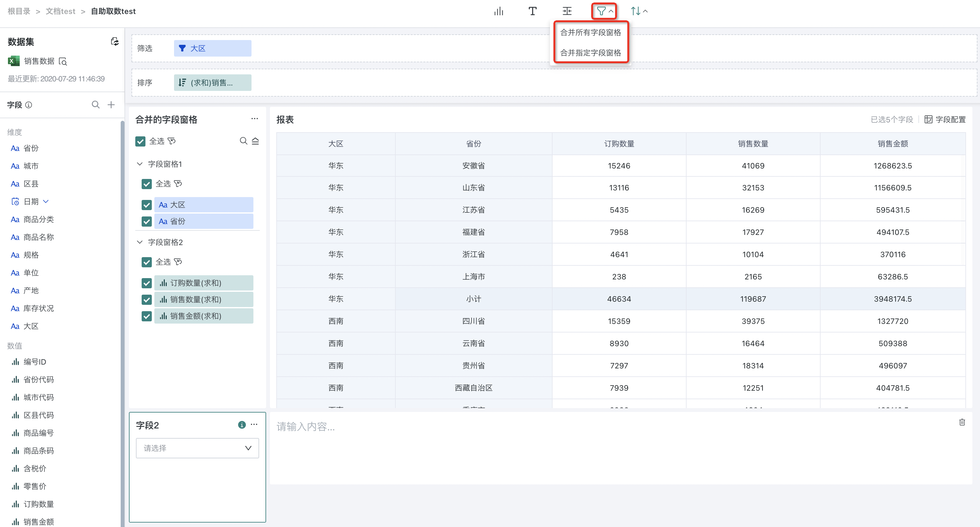Screen dimensions: 980x527
Task: Go to 根目录 breadcrumb
Action: pos(19,11)
